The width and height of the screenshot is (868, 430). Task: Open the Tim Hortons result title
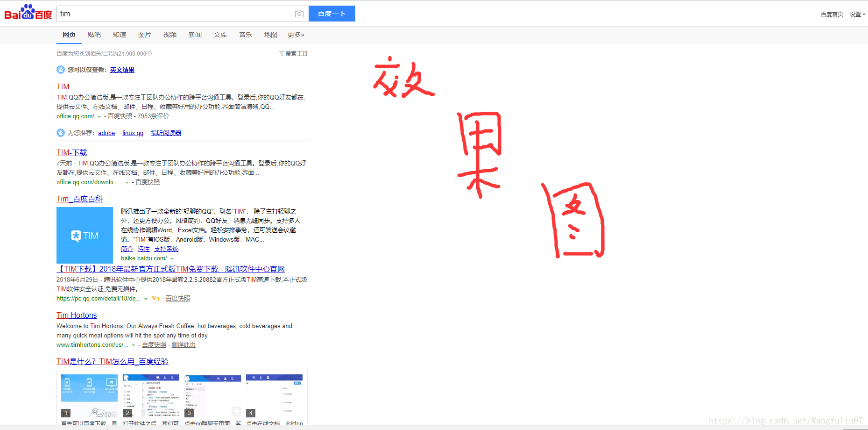(77, 315)
